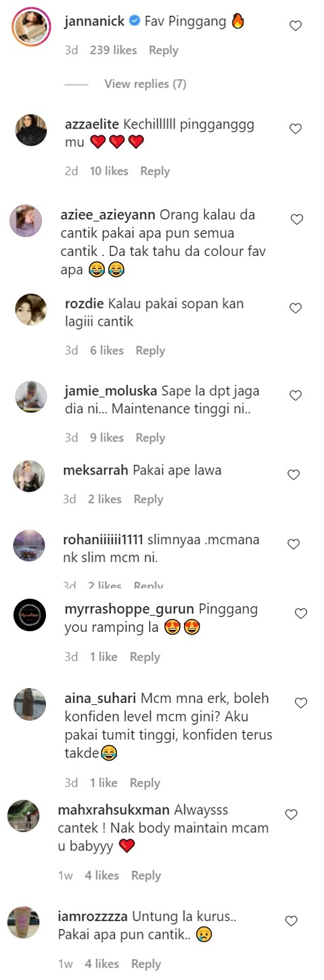Reply to jannanick's comment

(164, 50)
